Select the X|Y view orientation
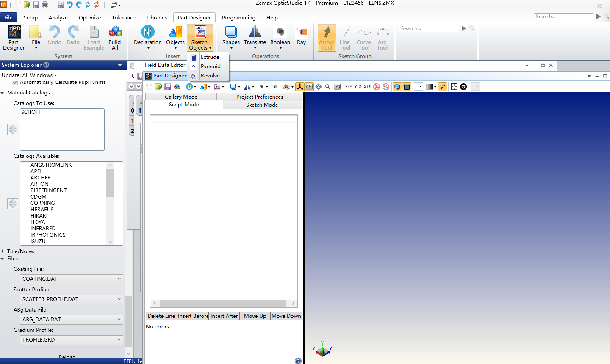The width and height of the screenshot is (610, 364). click(349, 87)
